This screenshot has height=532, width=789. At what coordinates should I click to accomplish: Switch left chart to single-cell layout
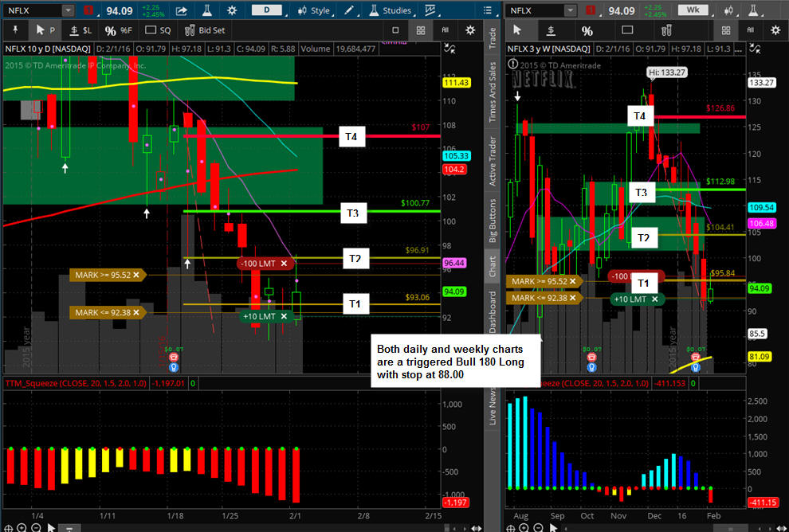395,30
